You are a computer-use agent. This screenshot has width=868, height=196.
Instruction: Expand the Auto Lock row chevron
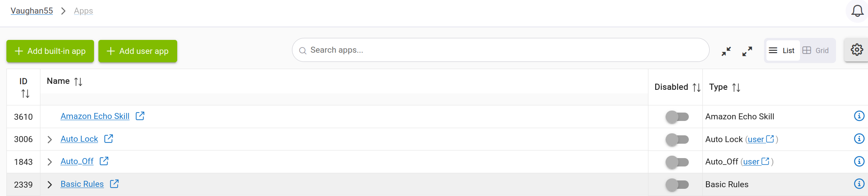pyautogui.click(x=50, y=139)
